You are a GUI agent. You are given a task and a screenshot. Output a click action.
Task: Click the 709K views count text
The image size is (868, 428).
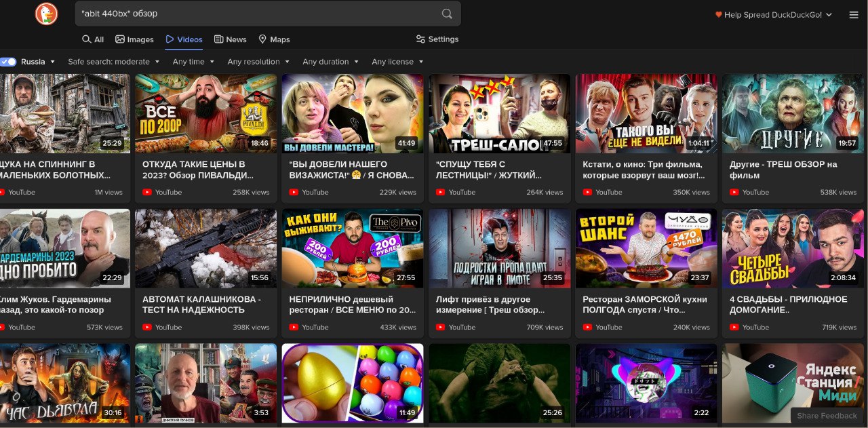click(545, 327)
